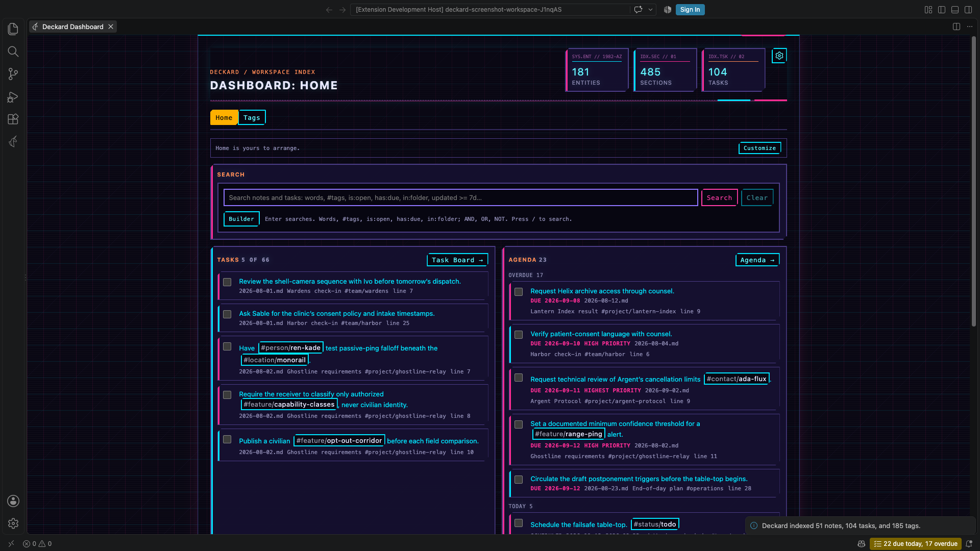Open 'Review the shell-camera sequence' task link
This screenshot has width=980, height=551.
click(x=350, y=281)
